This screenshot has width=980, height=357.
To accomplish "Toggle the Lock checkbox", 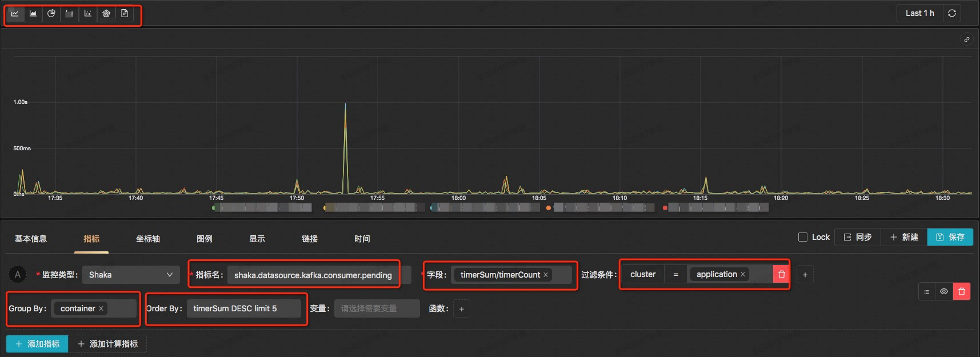I will click(803, 237).
